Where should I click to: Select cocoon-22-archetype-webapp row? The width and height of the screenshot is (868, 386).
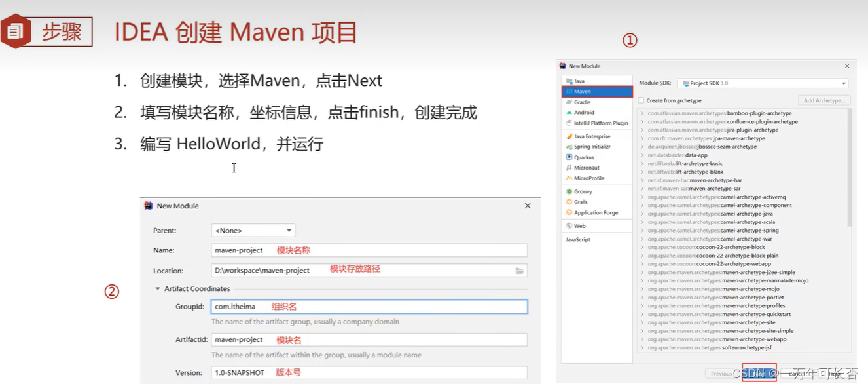[742, 264]
